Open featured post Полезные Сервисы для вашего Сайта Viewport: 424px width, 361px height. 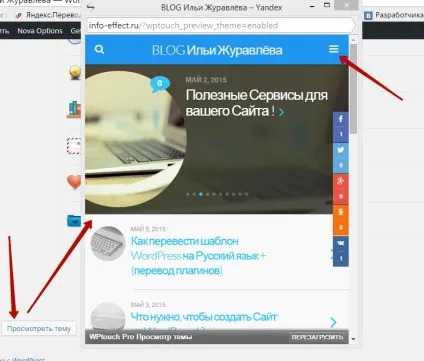click(256, 103)
